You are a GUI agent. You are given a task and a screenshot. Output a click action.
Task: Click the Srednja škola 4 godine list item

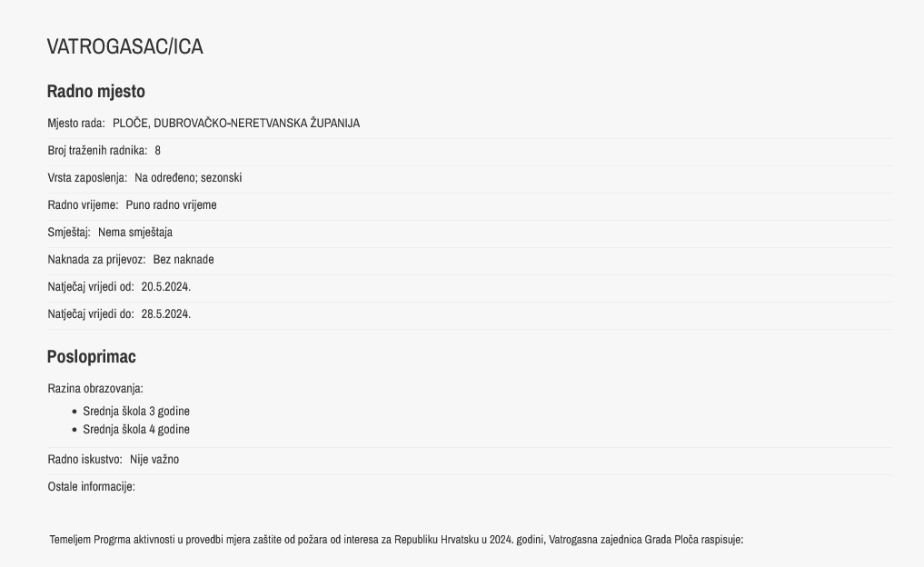point(136,429)
